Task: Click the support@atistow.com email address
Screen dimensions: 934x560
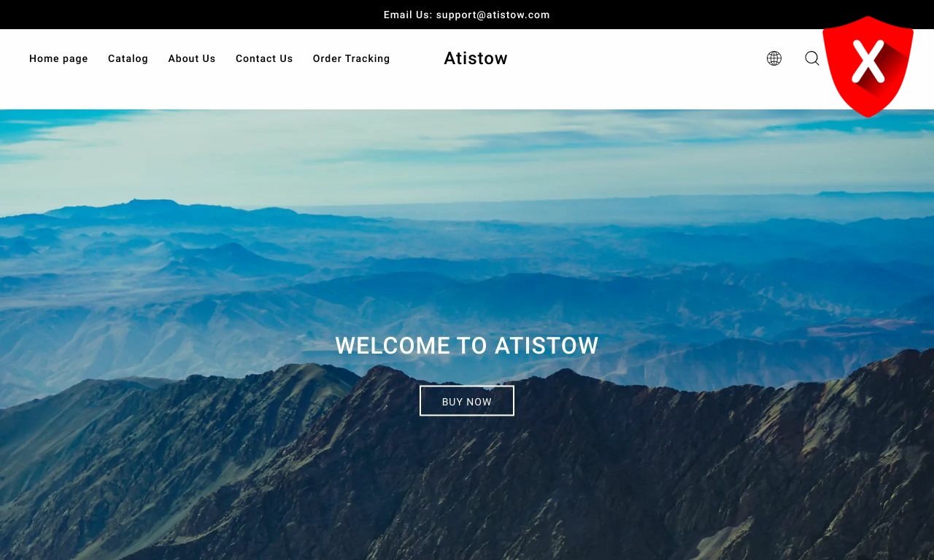Action: (x=493, y=15)
